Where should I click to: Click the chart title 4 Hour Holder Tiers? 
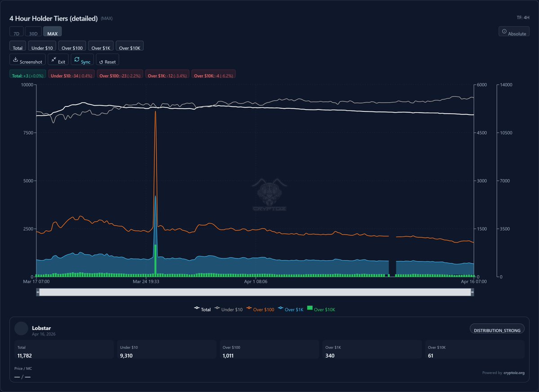click(x=53, y=18)
